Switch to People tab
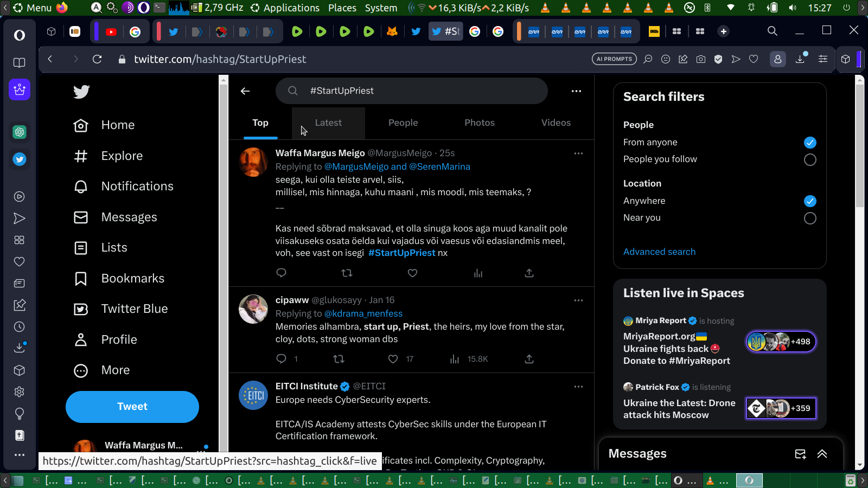This screenshot has height=488, width=868. click(x=403, y=123)
